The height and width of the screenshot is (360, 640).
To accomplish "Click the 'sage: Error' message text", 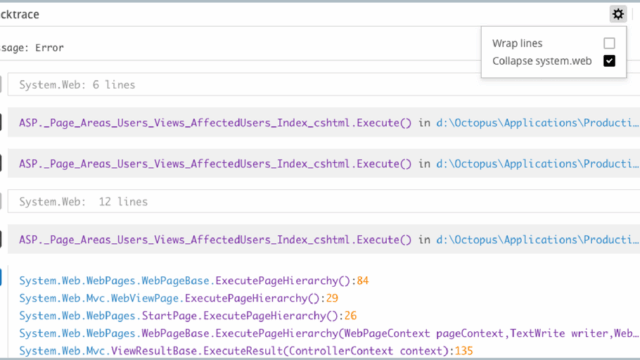I will click(32, 48).
